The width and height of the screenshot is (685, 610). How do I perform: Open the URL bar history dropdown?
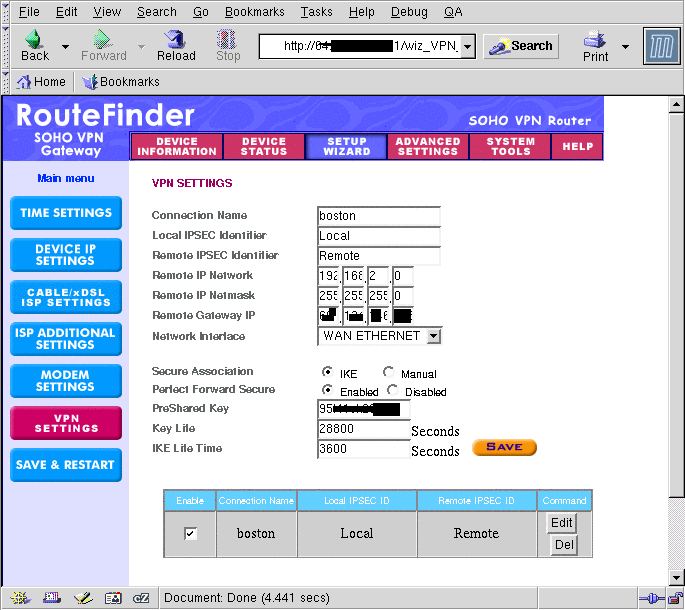tap(467, 46)
